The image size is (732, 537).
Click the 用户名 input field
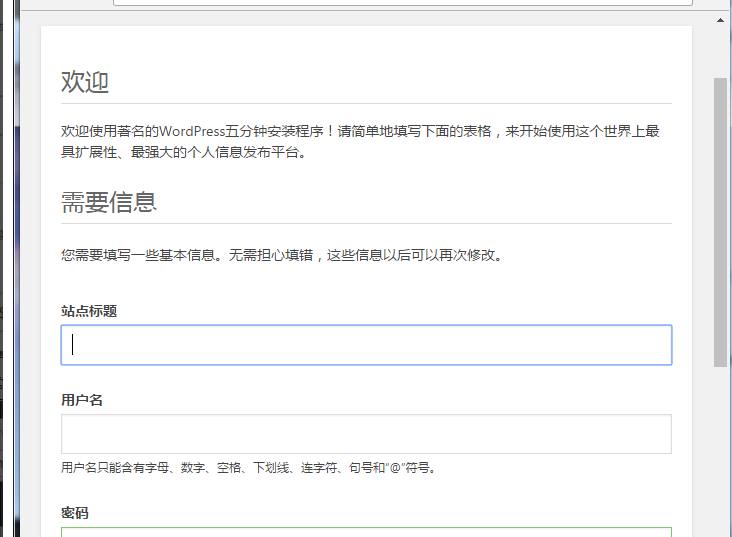coord(366,434)
